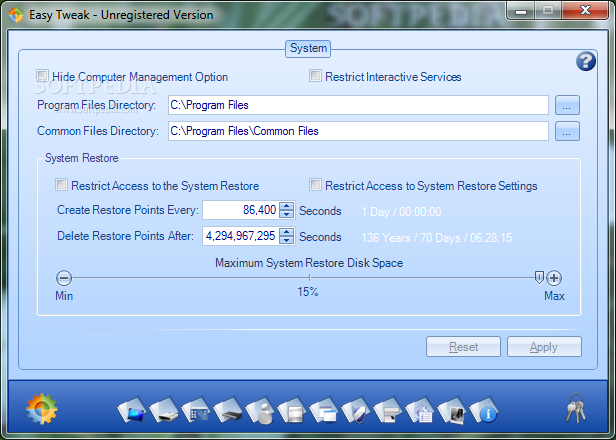
Task: Open the desktop wallpaper category icon
Action: [132, 411]
